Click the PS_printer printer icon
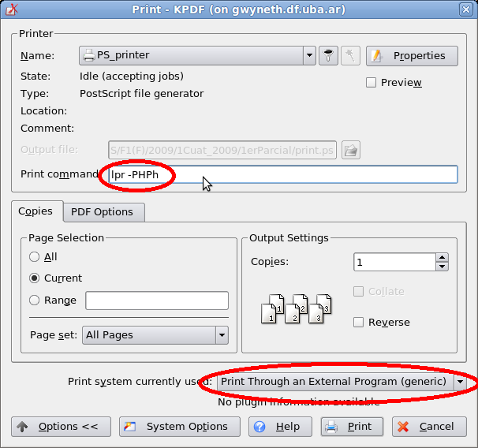 tap(89, 55)
